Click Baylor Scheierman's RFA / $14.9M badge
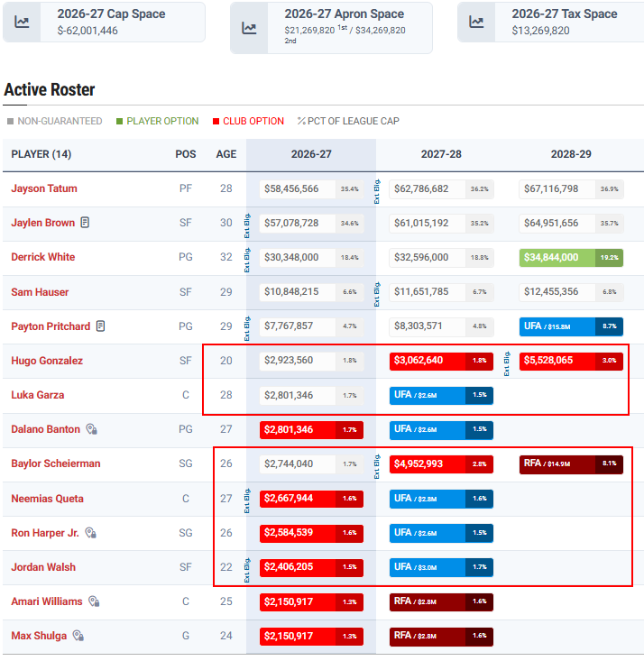 click(571, 464)
